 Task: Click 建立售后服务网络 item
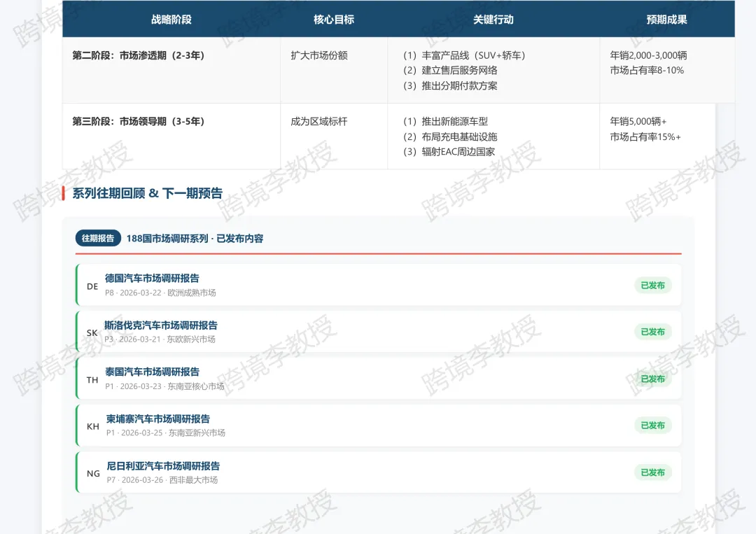(x=450, y=71)
